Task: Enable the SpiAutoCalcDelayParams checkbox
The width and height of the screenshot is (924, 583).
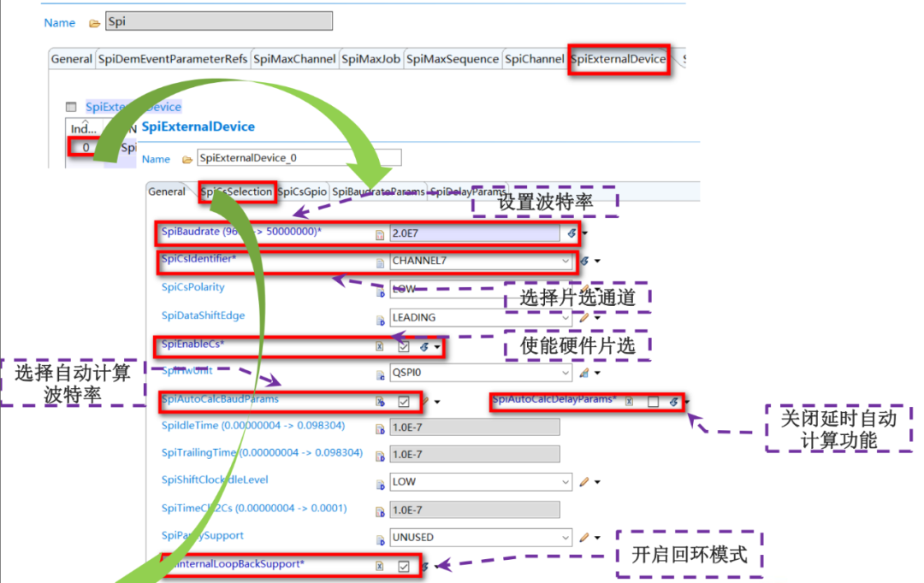Action: [653, 402]
